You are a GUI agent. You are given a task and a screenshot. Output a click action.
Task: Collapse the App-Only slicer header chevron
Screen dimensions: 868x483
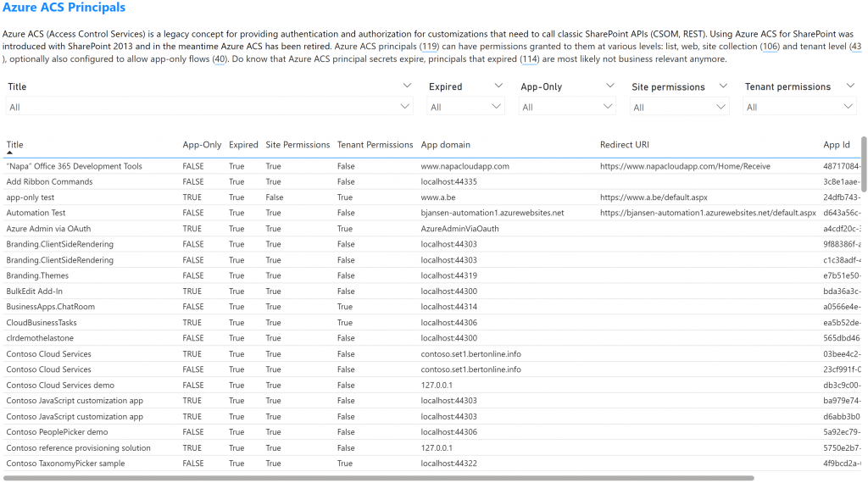610,86
